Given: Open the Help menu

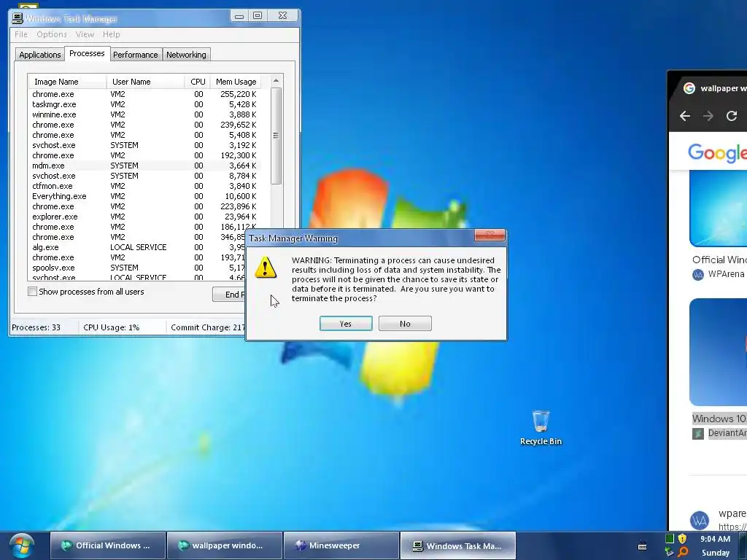Looking at the screenshot, I should [112, 34].
